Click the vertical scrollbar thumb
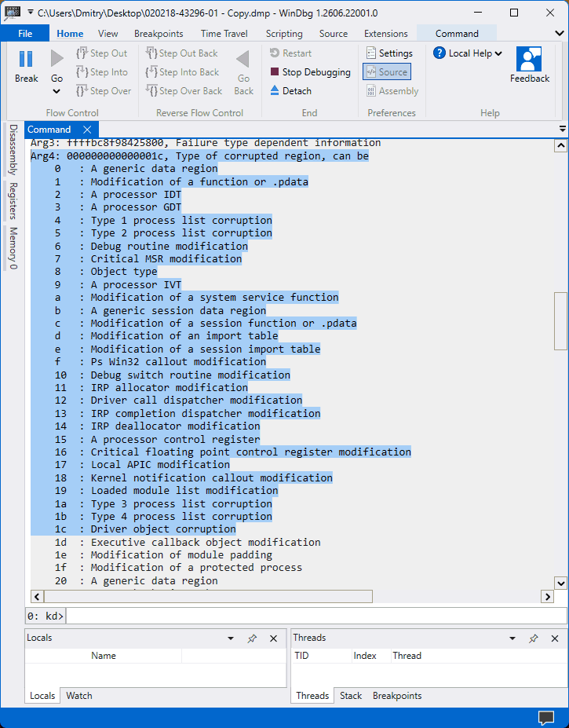The width and height of the screenshot is (569, 728). tap(560, 321)
